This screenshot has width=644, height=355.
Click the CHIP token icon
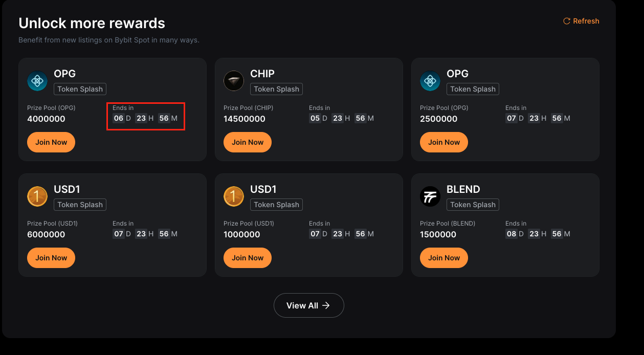[x=234, y=81]
